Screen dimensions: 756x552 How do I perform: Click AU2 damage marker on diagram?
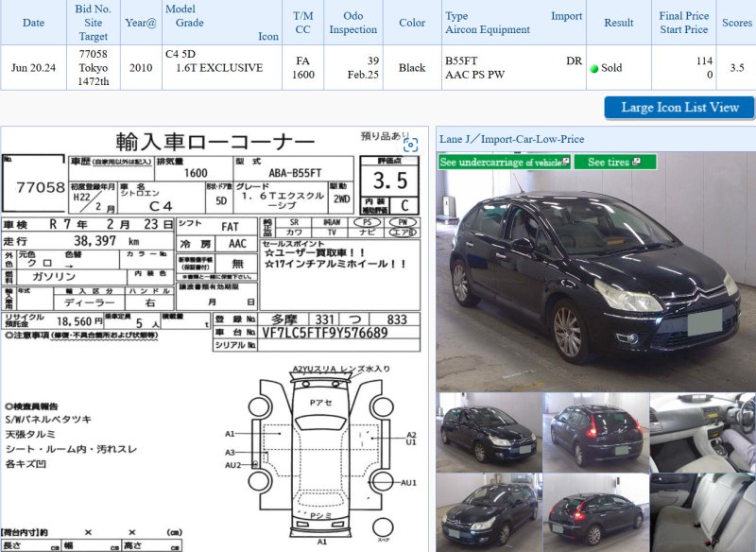[x=232, y=465]
